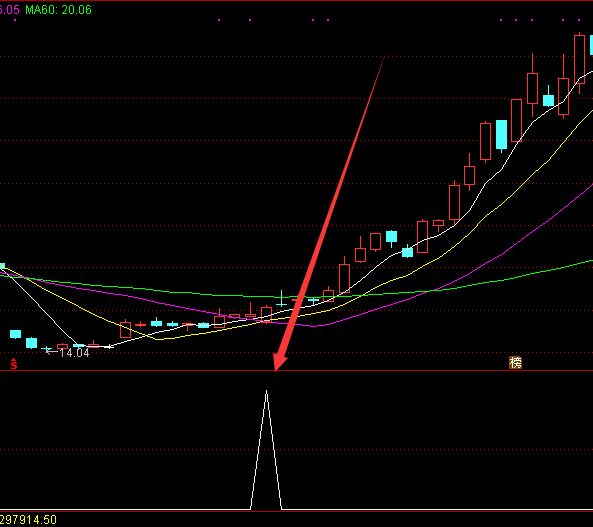Select the MA60: 20.06 indicator label

pos(59,10)
